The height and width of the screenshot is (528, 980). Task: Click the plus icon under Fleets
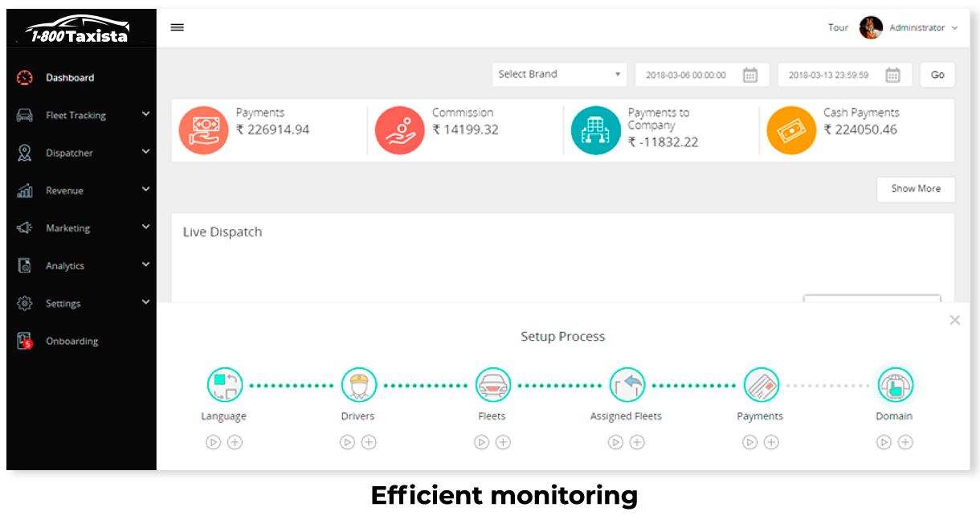503,442
